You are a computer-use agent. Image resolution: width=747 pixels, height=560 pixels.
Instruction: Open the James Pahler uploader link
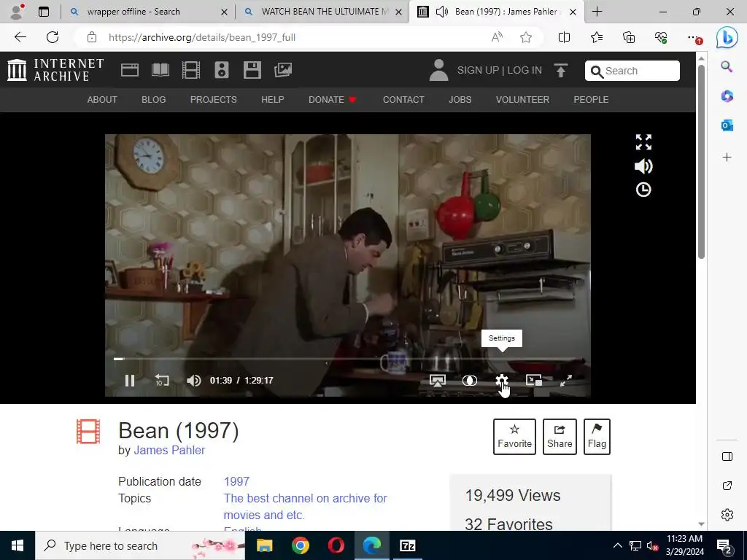(169, 450)
